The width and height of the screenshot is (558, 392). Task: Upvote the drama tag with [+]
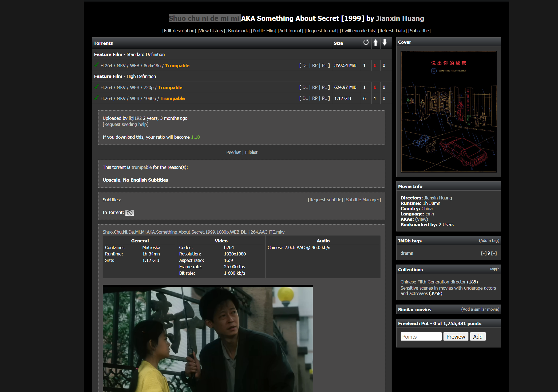point(494,253)
